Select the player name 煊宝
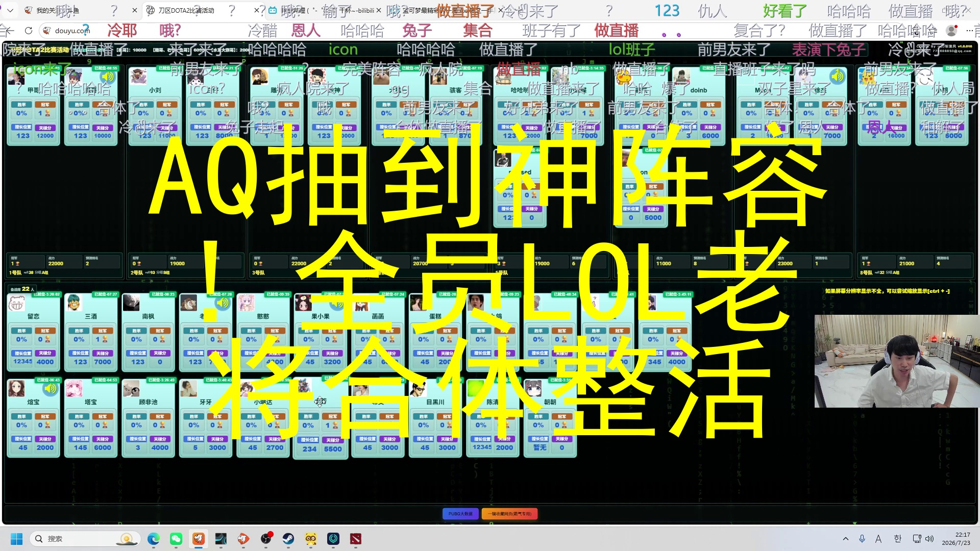This screenshot has height=551, width=980. coord(33,402)
